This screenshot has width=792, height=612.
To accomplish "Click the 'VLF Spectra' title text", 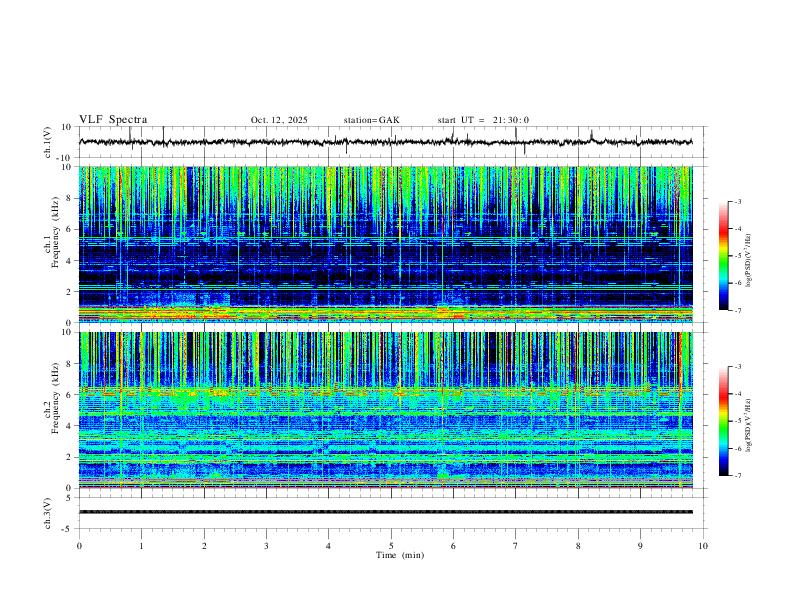I will click(x=113, y=120).
